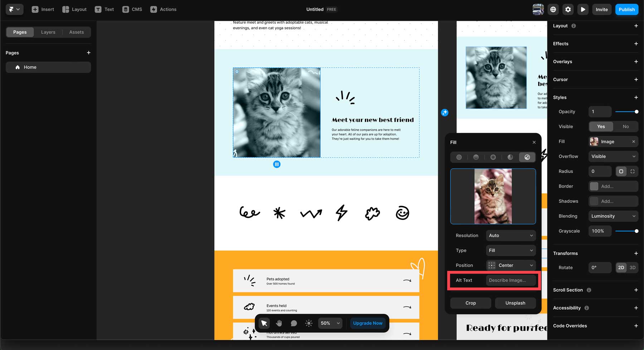Click the Publish button
The width and height of the screenshot is (644, 350).
pyautogui.click(x=626, y=9)
